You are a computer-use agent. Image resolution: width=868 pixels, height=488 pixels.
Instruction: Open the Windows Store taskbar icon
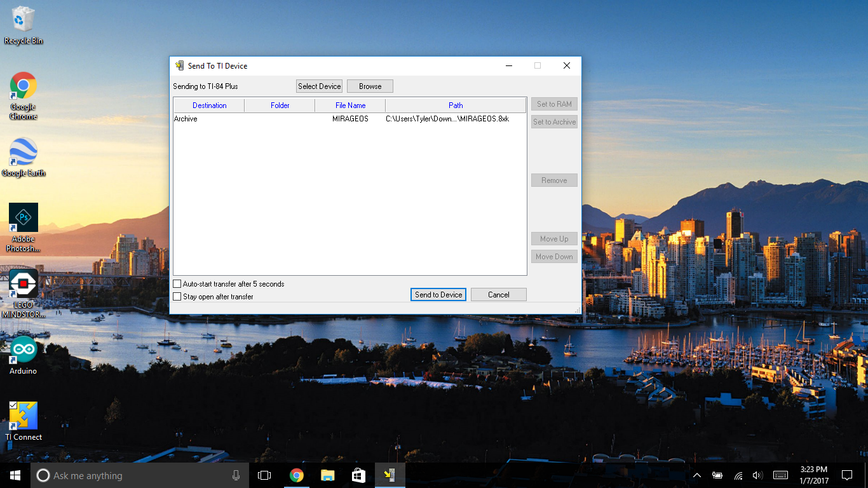(358, 475)
